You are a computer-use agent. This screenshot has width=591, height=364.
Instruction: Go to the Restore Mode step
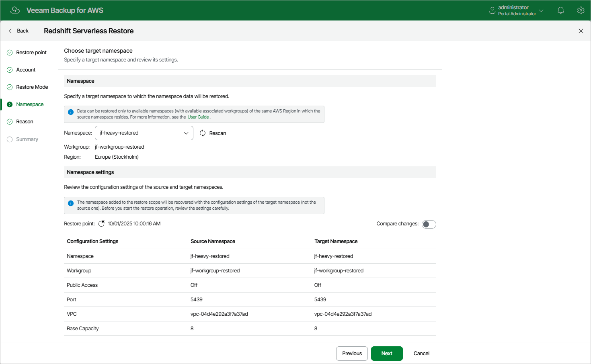pyautogui.click(x=32, y=87)
